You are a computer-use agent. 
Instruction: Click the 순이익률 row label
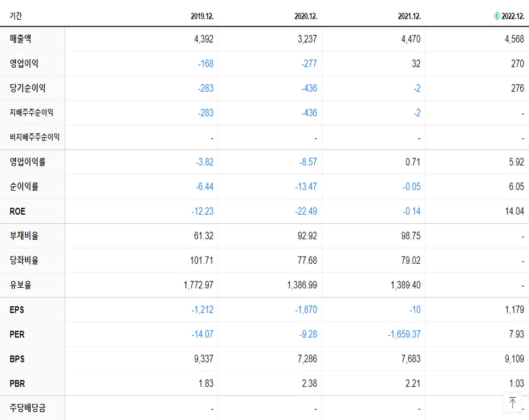coord(24,186)
